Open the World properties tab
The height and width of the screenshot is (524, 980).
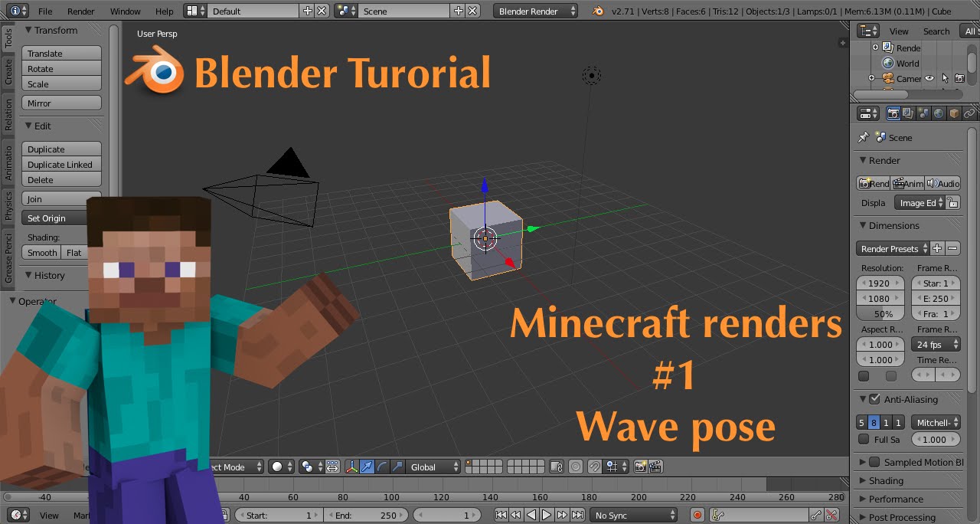coord(939,113)
